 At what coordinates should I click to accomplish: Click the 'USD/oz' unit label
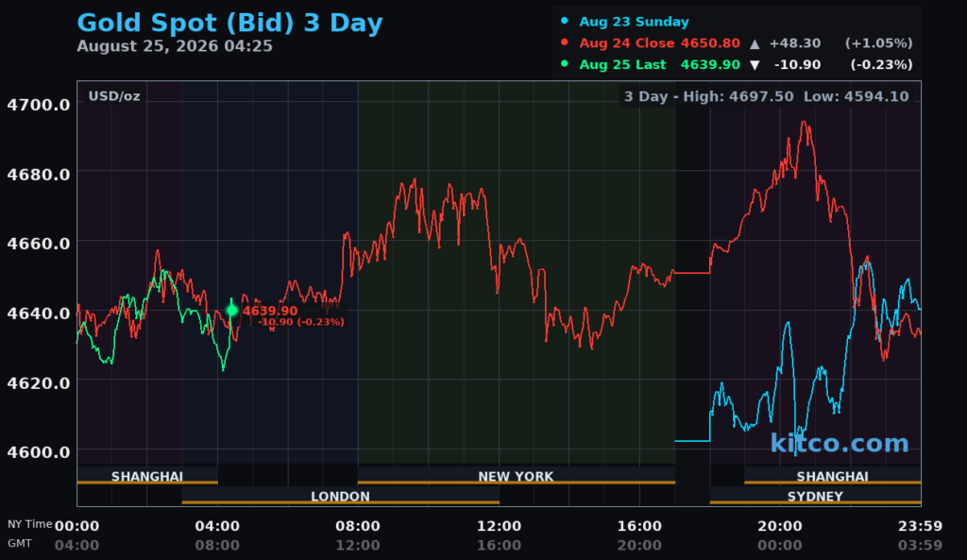point(114,96)
